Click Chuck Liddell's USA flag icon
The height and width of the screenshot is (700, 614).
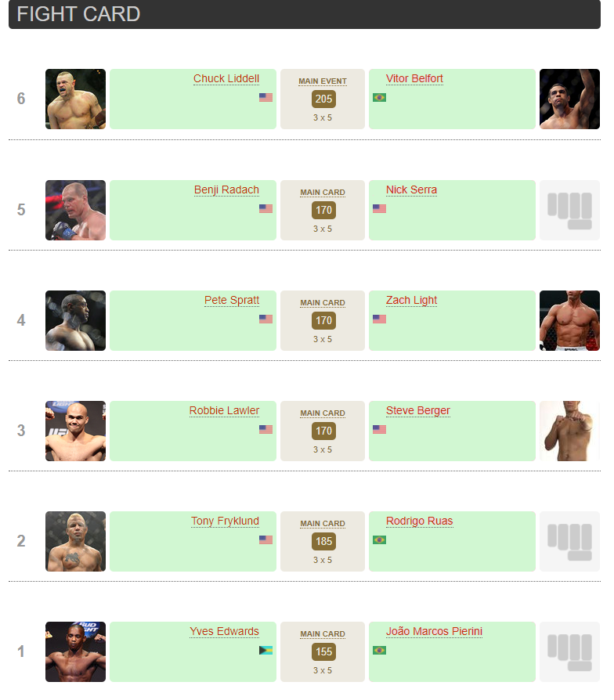click(265, 98)
